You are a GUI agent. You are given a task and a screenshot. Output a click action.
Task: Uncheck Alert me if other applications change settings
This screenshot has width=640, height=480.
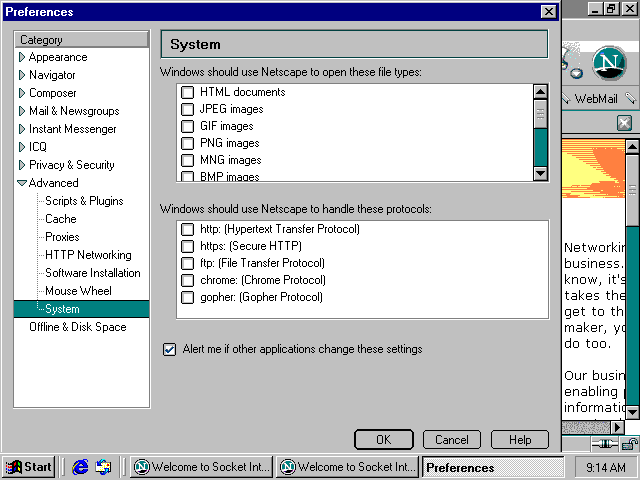[169, 349]
